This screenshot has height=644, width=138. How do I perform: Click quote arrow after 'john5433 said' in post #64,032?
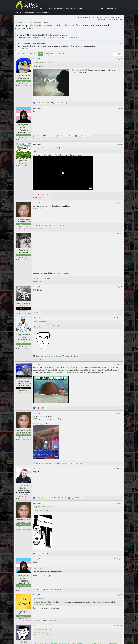[x=46, y=568]
